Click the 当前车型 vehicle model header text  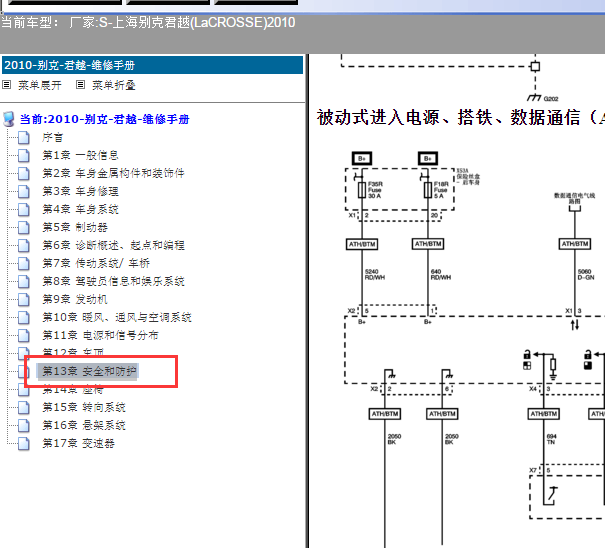(x=148, y=22)
